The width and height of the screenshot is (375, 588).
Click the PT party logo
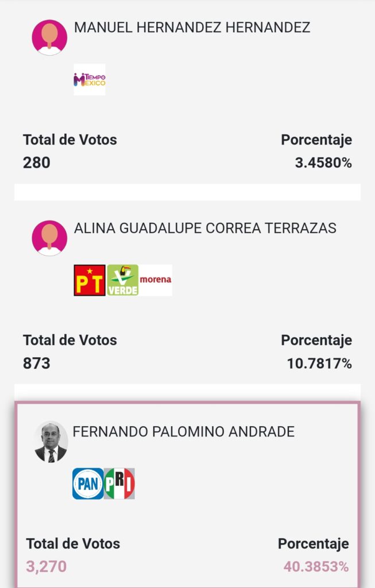coord(90,280)
